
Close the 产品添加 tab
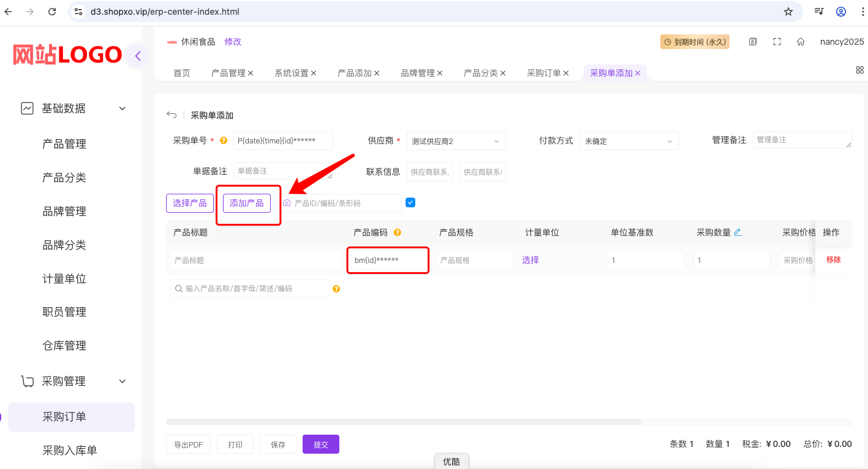377,73
